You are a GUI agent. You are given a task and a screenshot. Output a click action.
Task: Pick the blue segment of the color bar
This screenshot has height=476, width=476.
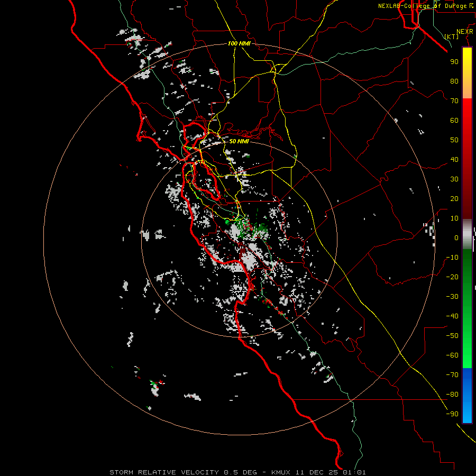467,396
